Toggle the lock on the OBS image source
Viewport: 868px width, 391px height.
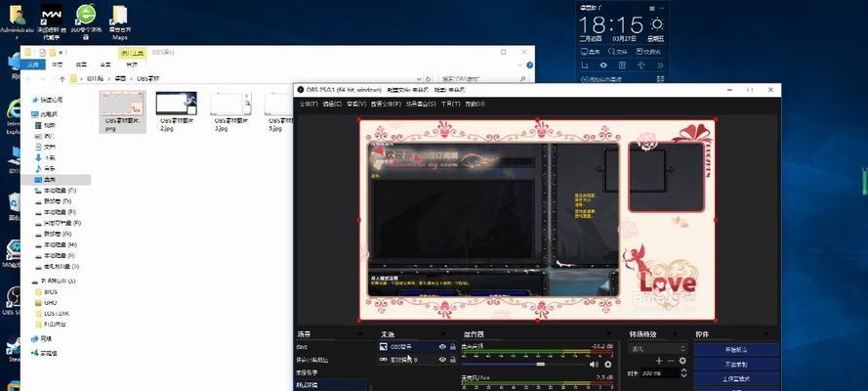453,347
